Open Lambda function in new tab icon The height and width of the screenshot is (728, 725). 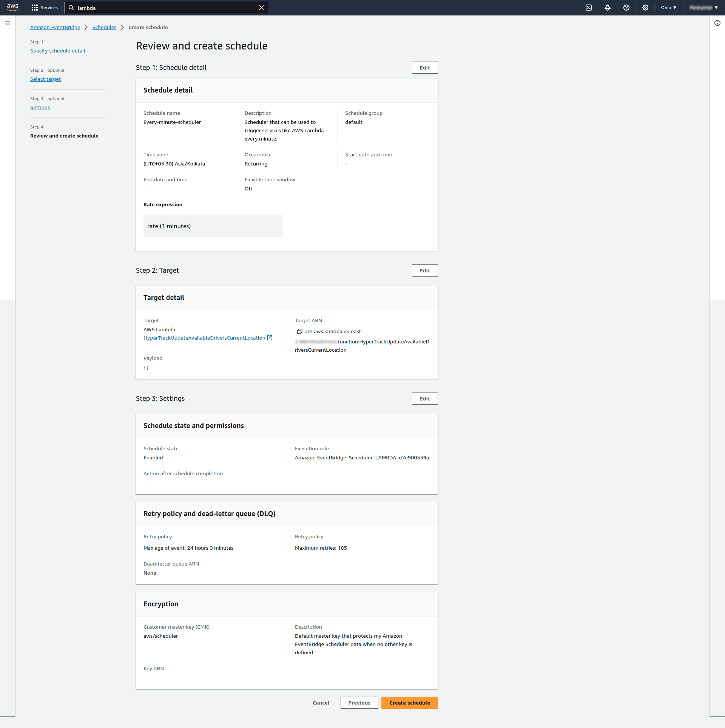pyautogui.click(x=270, y=338)
